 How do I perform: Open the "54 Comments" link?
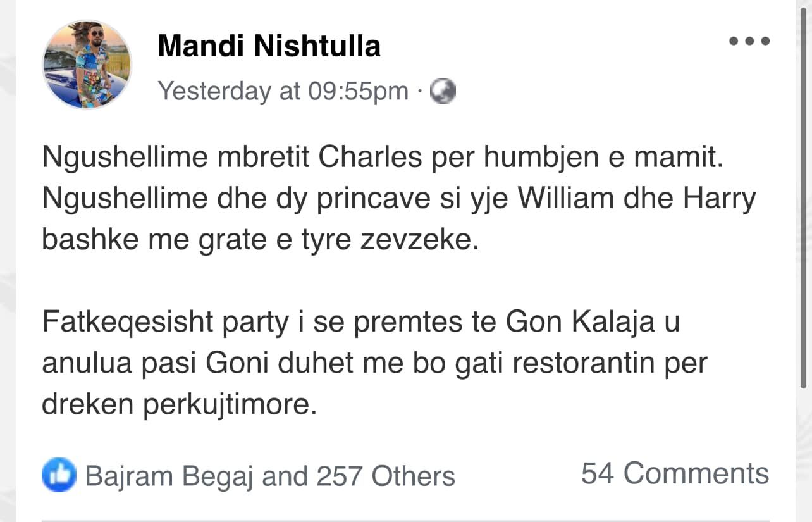click(675, 473)
